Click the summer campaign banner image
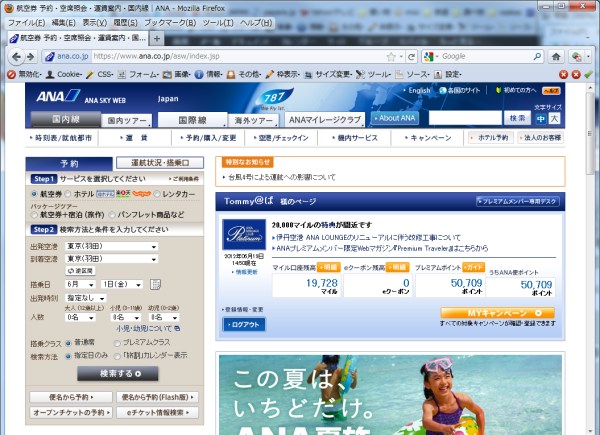Screen dimensions: 600x435 [x=390, y=395]
